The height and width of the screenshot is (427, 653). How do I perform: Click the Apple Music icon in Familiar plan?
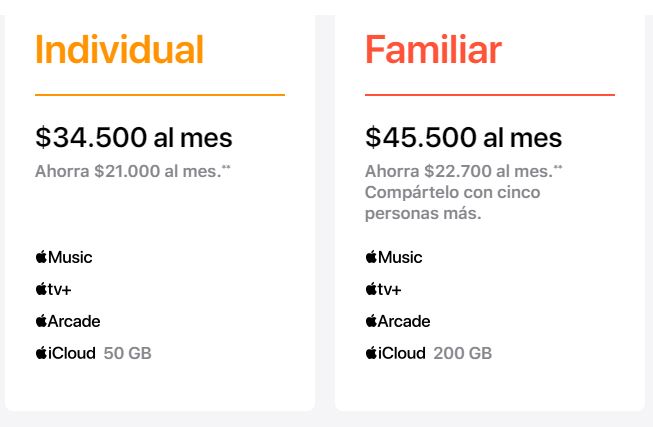pos(393,257)
